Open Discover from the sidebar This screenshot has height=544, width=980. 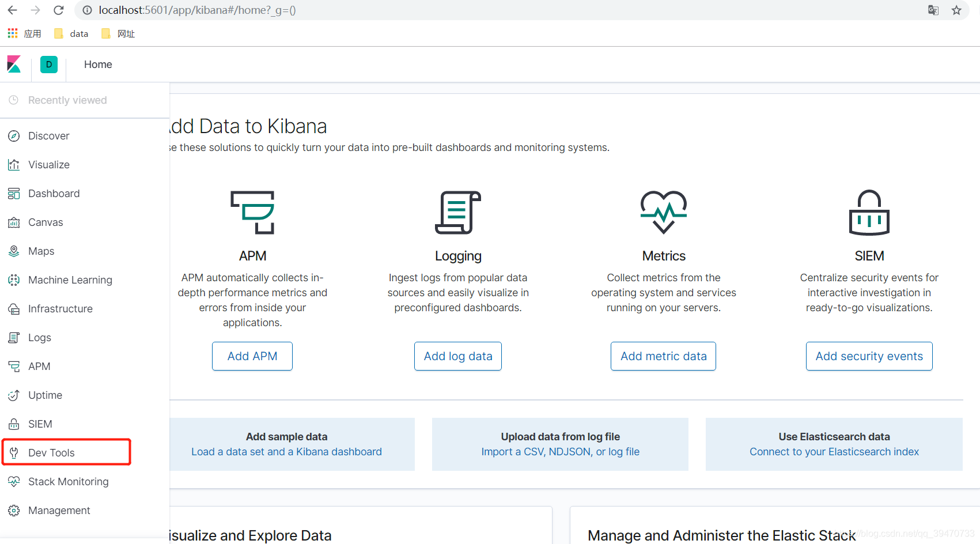(48, 135)
